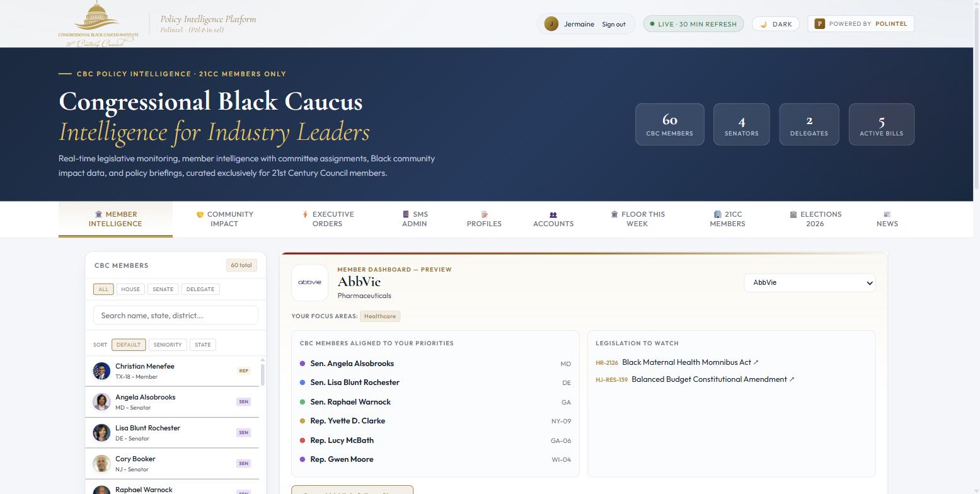
Task: Click the Member Intelligence tab icon
Action: tap(98, 214)
